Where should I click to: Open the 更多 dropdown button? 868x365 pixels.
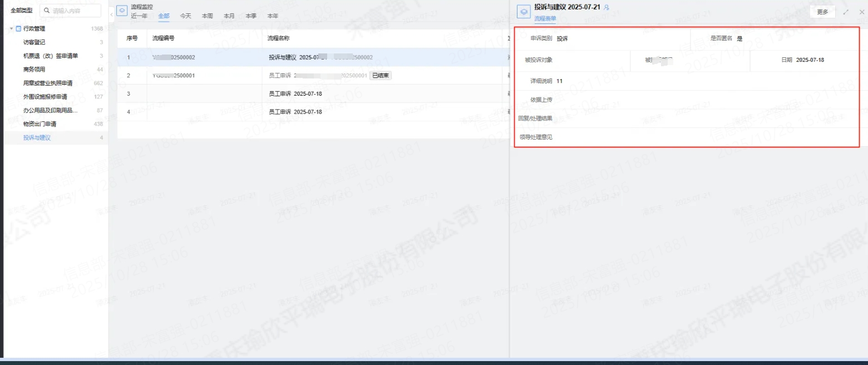pyautogui.click(x=822, y=12)
